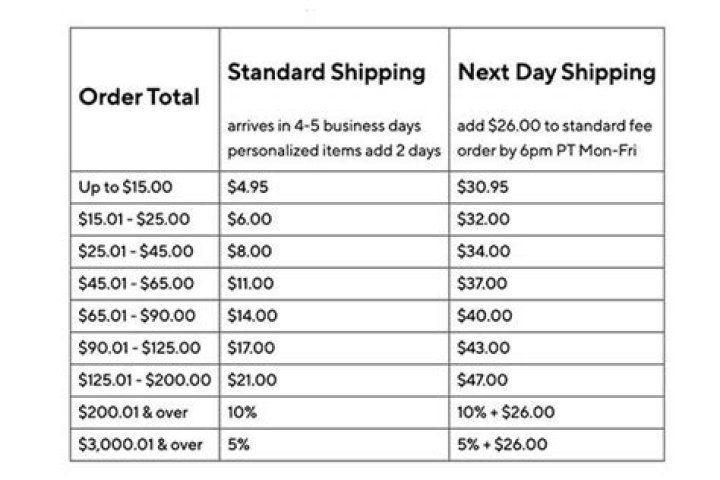Click the Standard Shipping header
This screenshot has width=720, height=480.
tap(326, 72)
